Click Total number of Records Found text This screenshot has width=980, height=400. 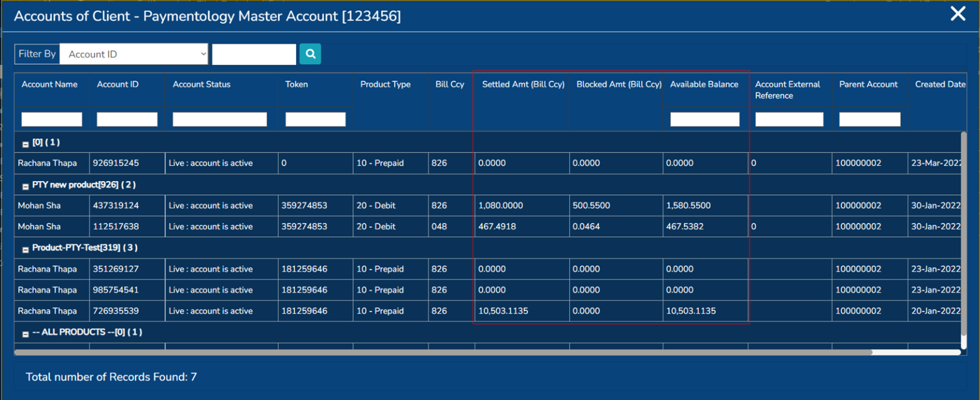[111, 377]
